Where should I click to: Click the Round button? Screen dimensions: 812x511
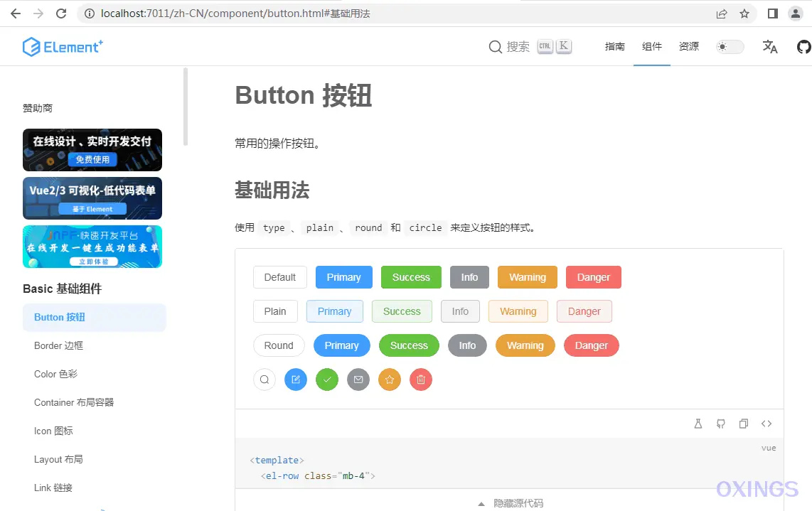(279, 345)
